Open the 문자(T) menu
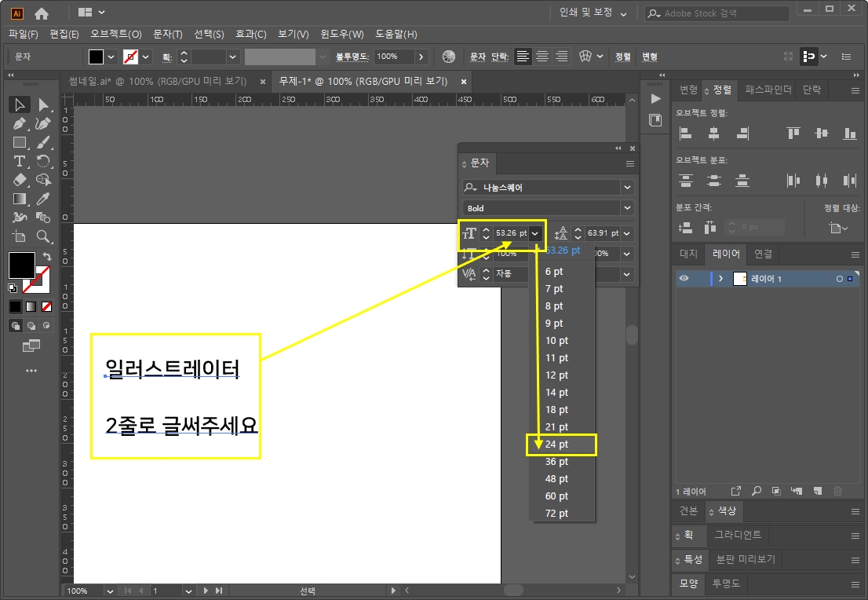 pos(168,35)
